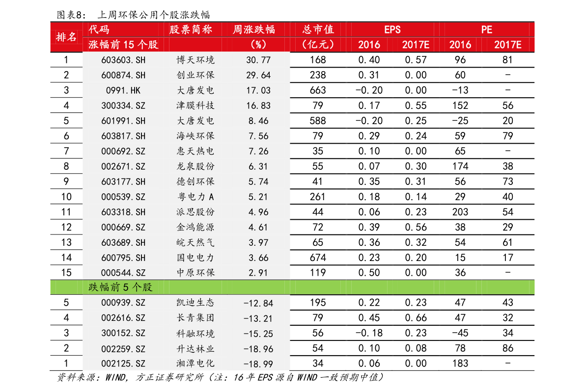
Task: Click stock name 津膜科技
Action: click(x=195, y=106)
